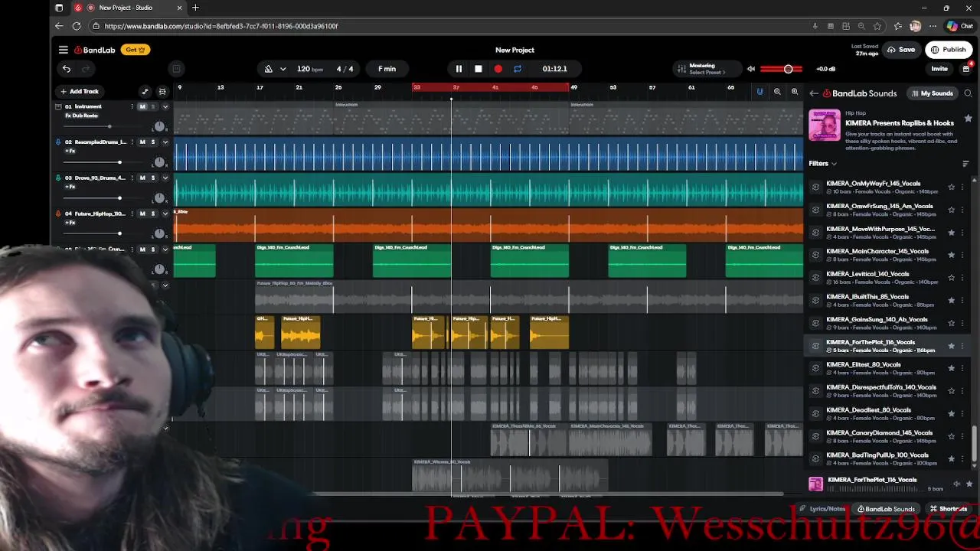The height and width of the screenshot is (551, 980).
Task: Unfavorite KIMERA_Elitest_80_Vocals
Action: [x=952, y=368]
